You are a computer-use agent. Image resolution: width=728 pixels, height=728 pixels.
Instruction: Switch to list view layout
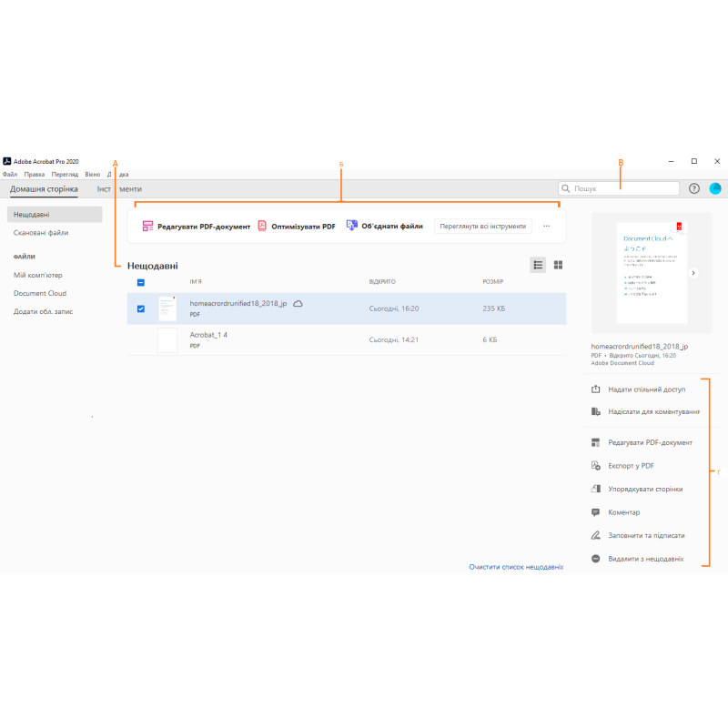[x=538, y=265]
